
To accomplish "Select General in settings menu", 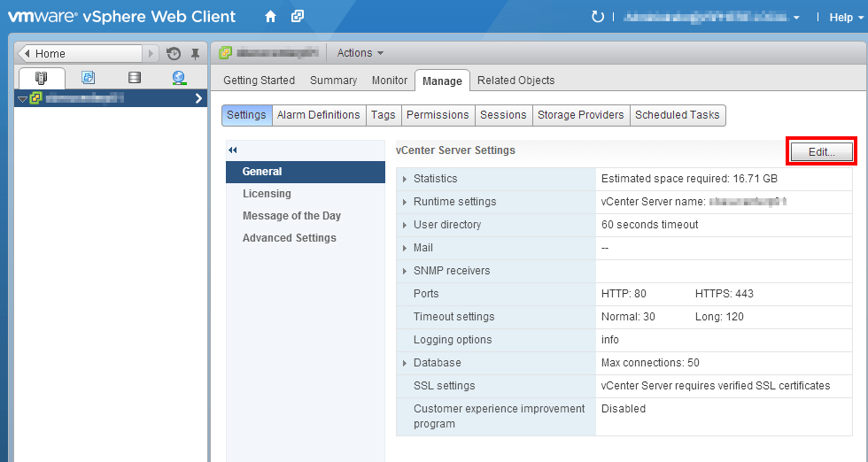I will point(305,172).
